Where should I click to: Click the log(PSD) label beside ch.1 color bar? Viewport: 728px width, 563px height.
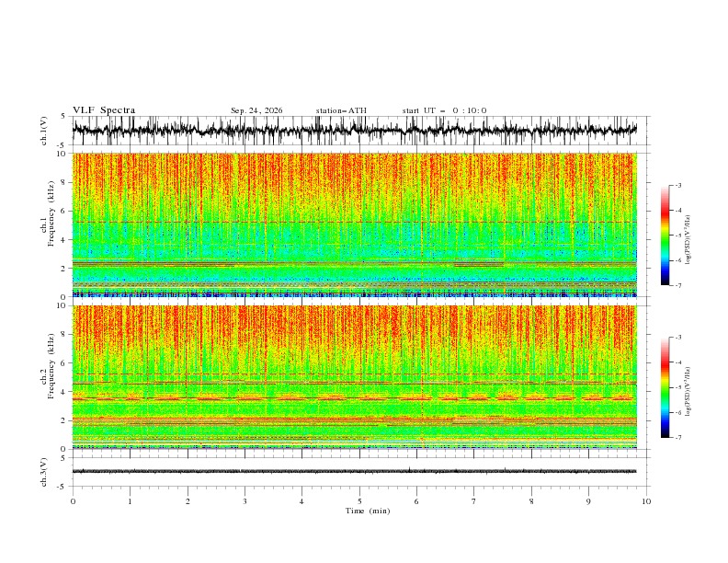click(688, 240)
